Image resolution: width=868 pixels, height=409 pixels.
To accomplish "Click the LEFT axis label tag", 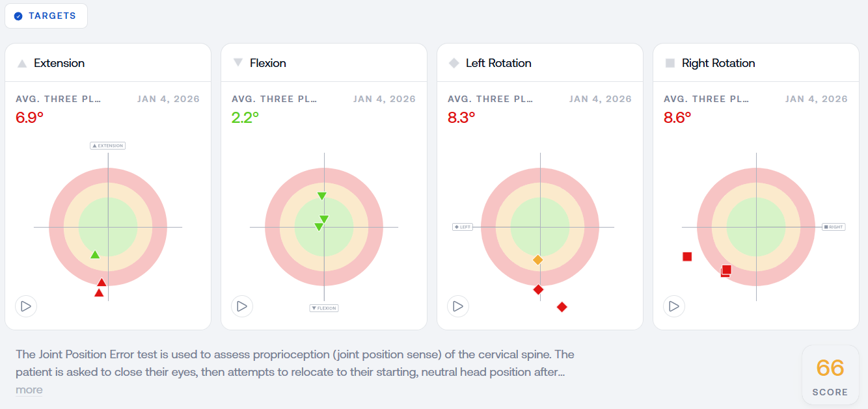I will pos(463,227).
